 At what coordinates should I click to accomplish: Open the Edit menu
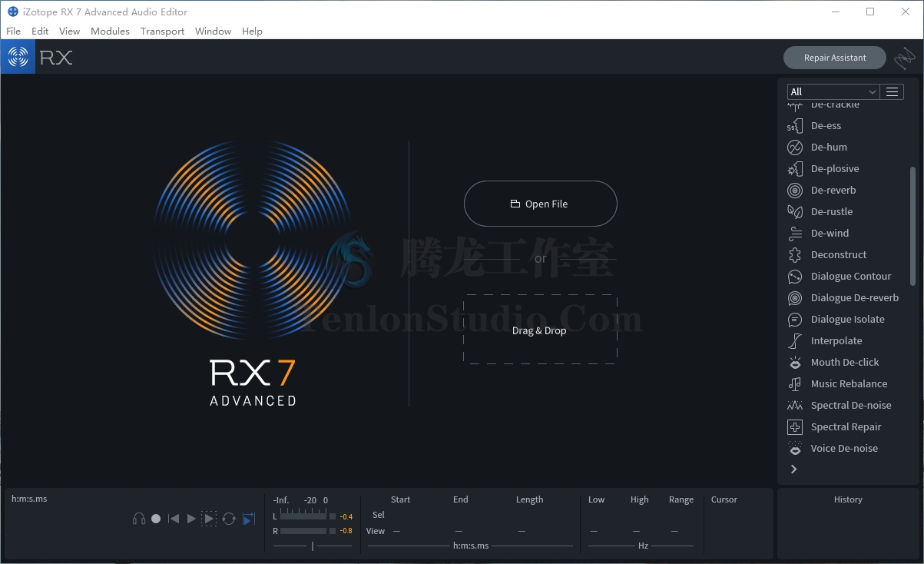pos(40,32)
